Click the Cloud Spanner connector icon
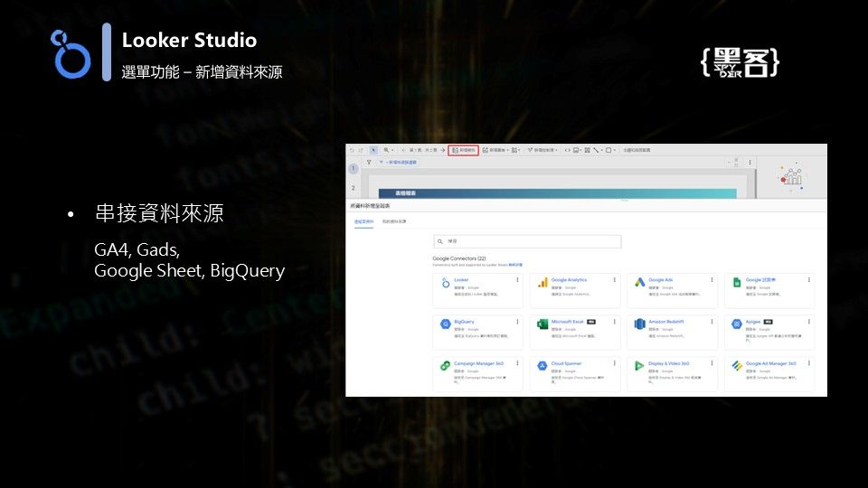Viewport: 868px width, 488px height. point(542,366)
